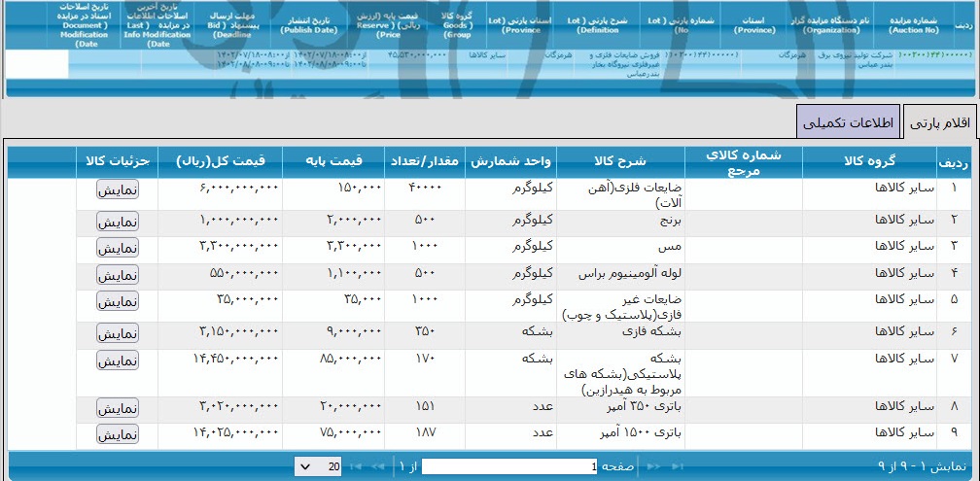Click the قیمت پایه column header
Image resolution: width=980 pixels, height=481 pixels.
333,162
